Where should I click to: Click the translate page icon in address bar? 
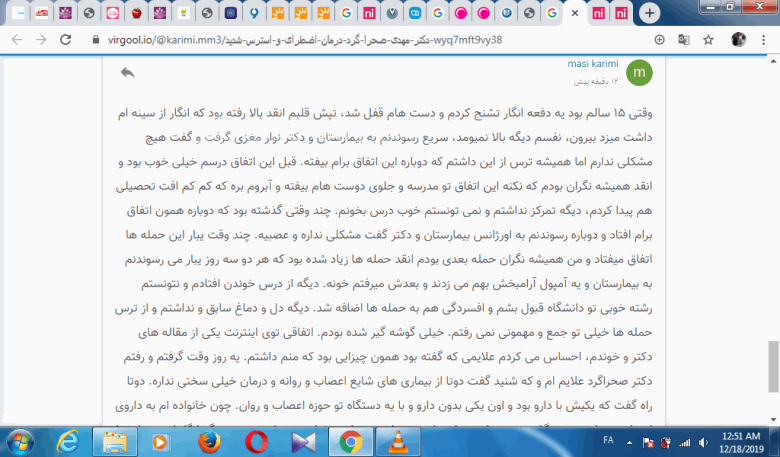pos(684,40)
